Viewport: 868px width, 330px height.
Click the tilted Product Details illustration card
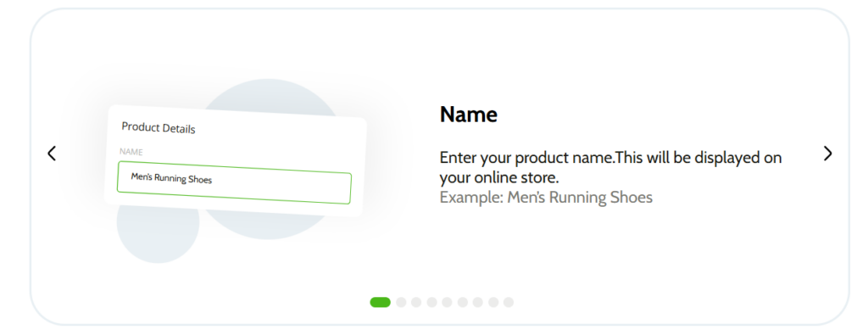point(236,160)
